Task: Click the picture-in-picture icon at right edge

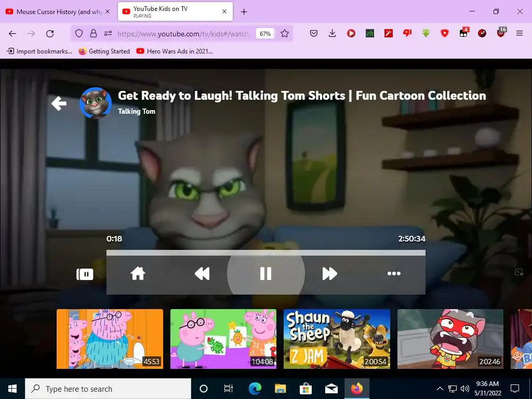Action: 518,272
